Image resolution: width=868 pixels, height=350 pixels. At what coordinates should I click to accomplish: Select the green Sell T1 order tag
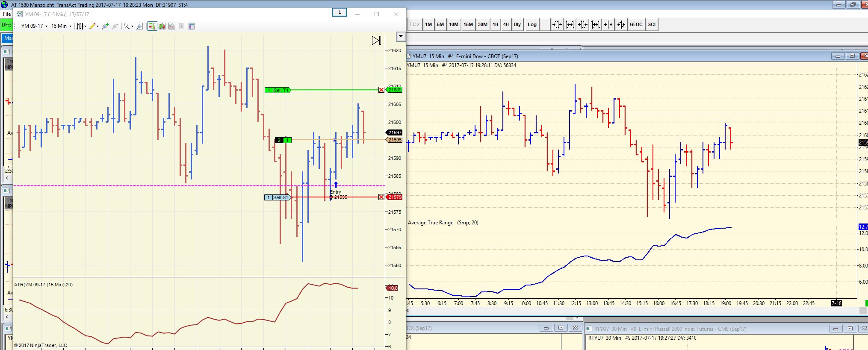[x=278, y=90]
